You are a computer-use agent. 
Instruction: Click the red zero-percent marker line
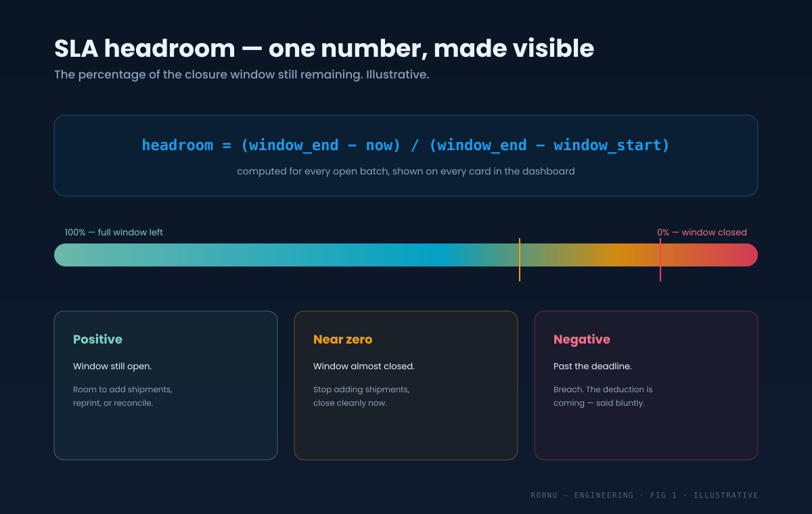[660, 260]
